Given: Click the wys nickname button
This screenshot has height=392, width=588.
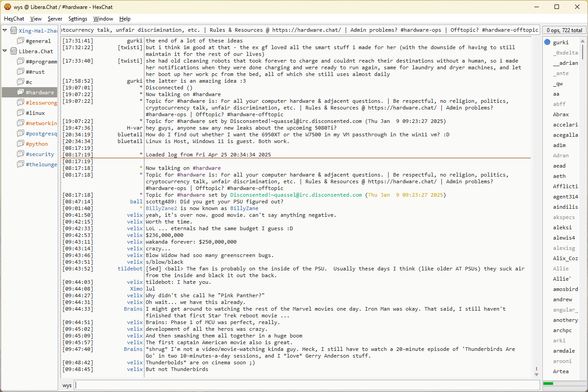Looking at the screenshot, I should [67, 385].
